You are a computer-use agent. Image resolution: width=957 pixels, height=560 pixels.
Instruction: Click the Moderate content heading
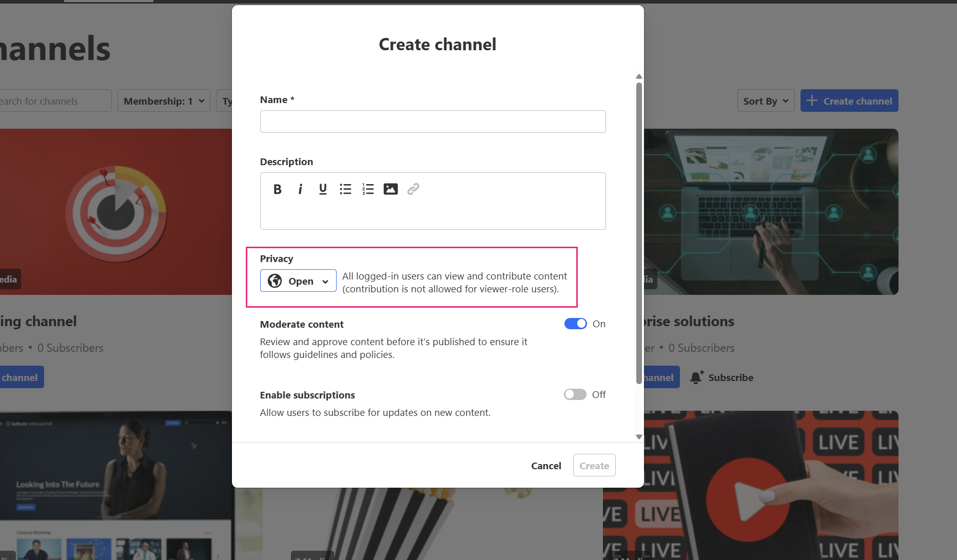(x=302, y=324)
